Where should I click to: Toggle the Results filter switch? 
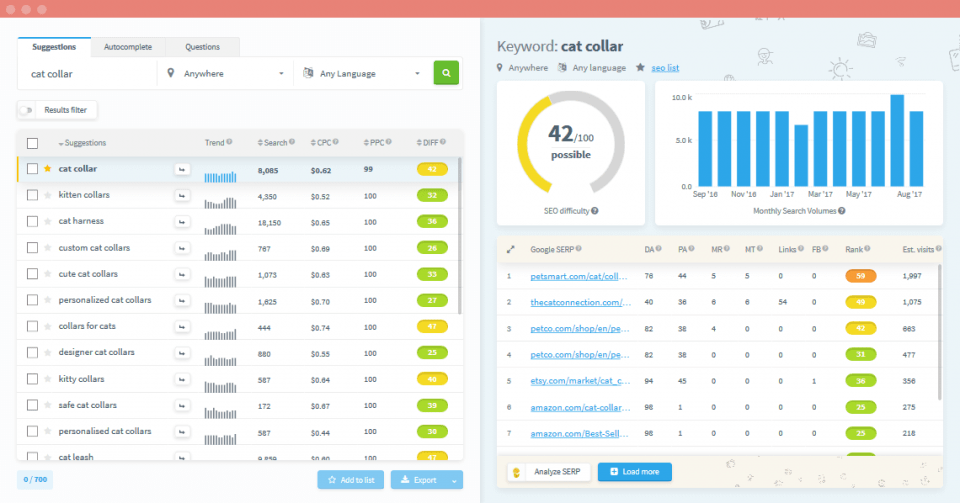26,110
